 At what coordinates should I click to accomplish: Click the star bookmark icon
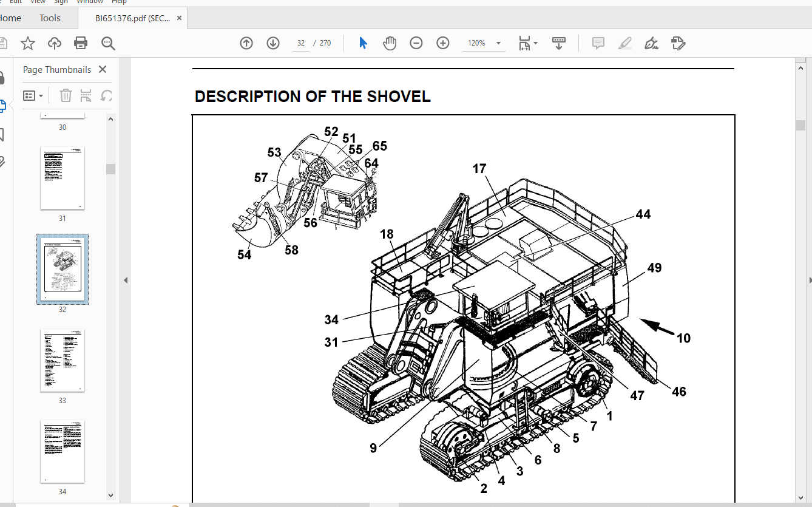[x=28, y=43]
